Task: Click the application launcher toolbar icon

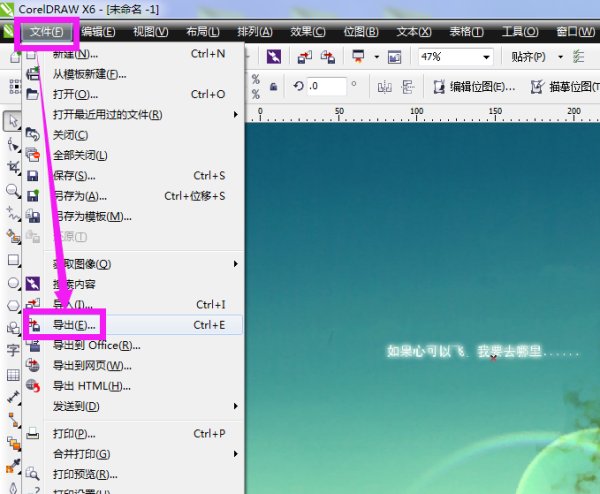Action: click(358, 57)
